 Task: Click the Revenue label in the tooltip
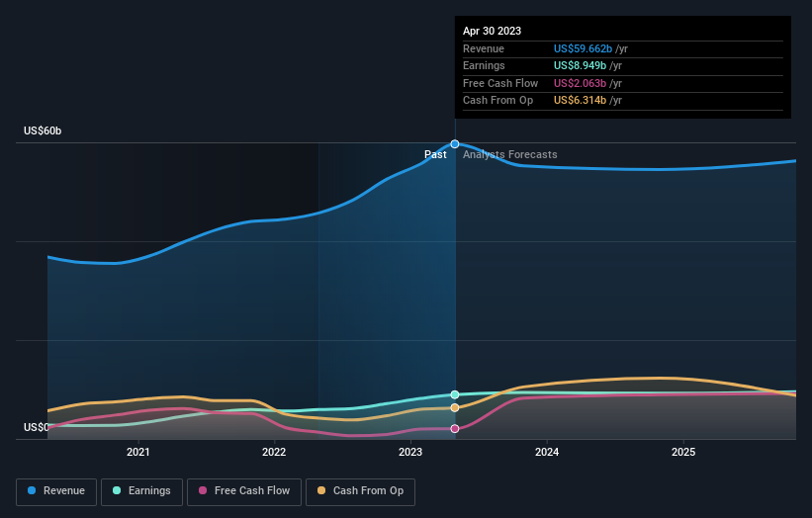484,48
